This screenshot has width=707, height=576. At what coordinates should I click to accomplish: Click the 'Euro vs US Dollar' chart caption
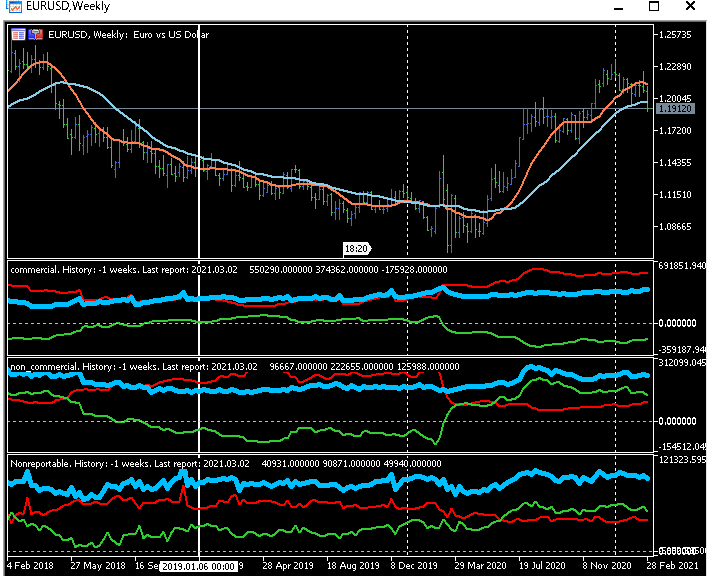171,35
